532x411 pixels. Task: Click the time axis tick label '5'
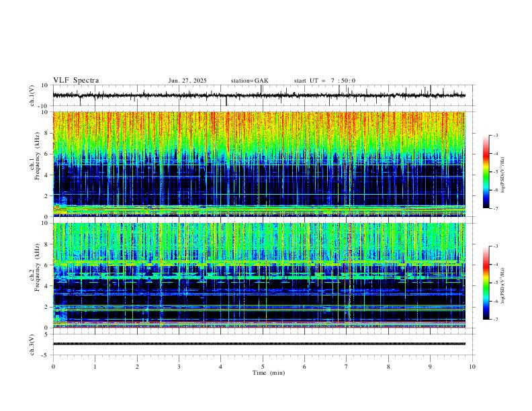click(263, 367)
